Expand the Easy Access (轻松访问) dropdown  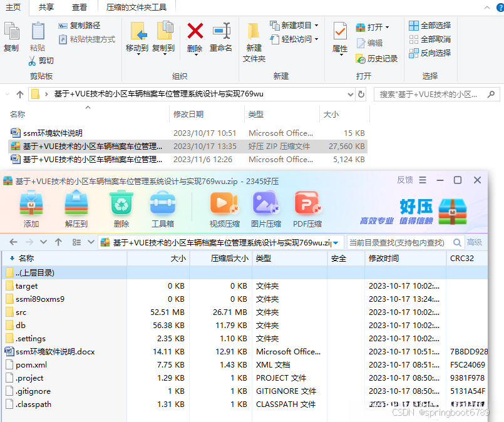[317, 39]
